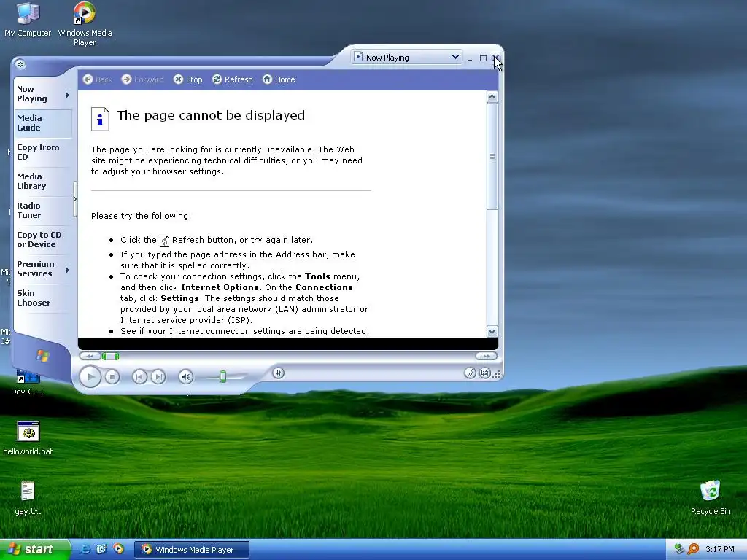Toggle the equalizer settings button
Image resolution: width=747 pixels, height=560 pixels.
tap(278, 373)
